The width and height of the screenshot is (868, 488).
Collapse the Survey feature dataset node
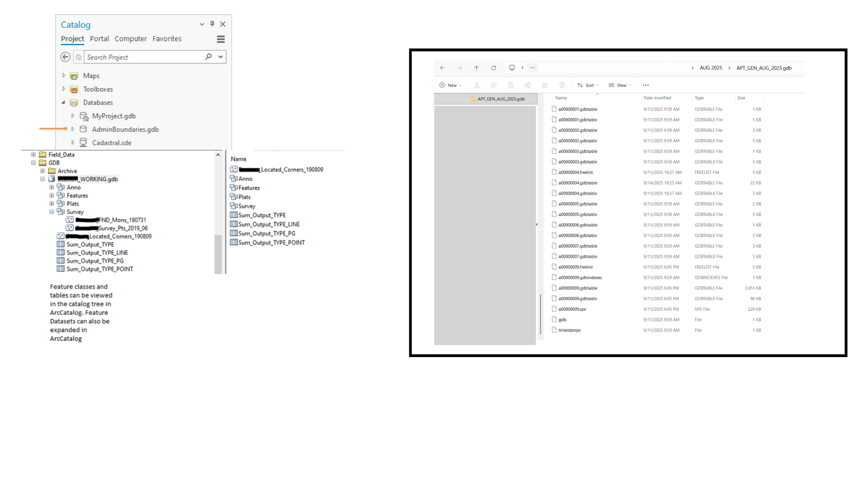[52, 212]
